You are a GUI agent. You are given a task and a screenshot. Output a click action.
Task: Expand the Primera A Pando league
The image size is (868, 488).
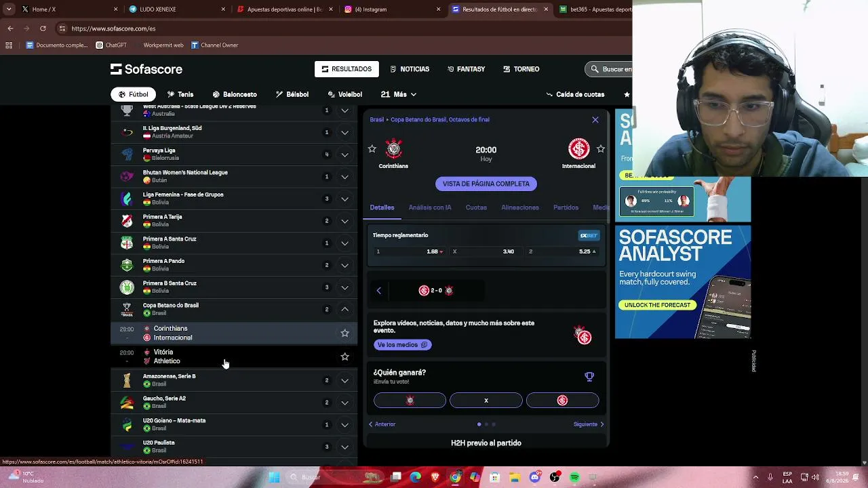pyautogui.click(x=344, y=265)
